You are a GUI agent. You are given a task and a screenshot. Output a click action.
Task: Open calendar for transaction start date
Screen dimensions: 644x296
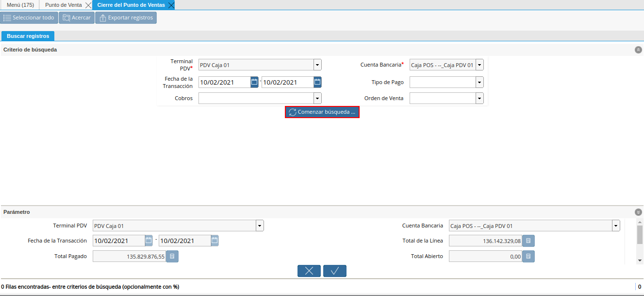[x=254, y=82]
